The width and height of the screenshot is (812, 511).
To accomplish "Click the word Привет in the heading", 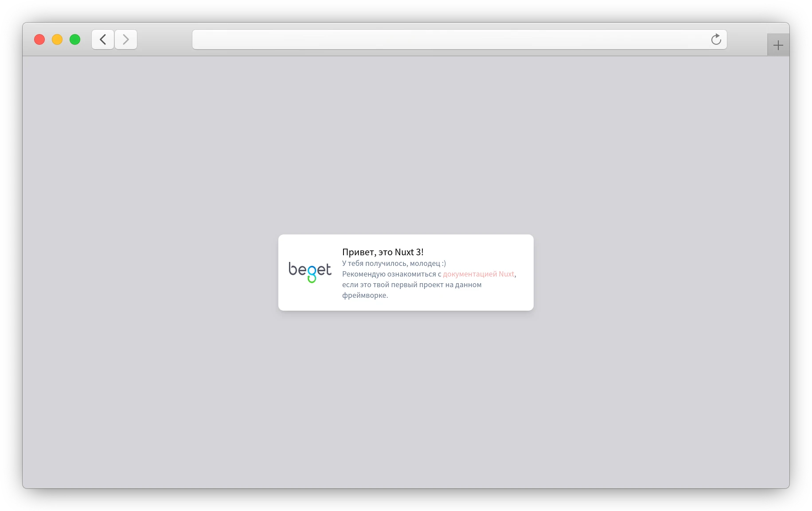I will 358,252.
